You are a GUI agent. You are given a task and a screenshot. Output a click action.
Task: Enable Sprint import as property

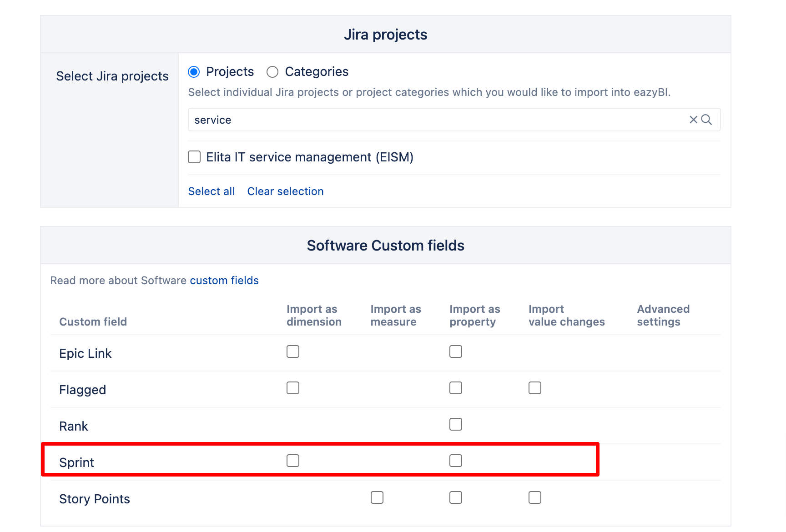tap(455, 461)
